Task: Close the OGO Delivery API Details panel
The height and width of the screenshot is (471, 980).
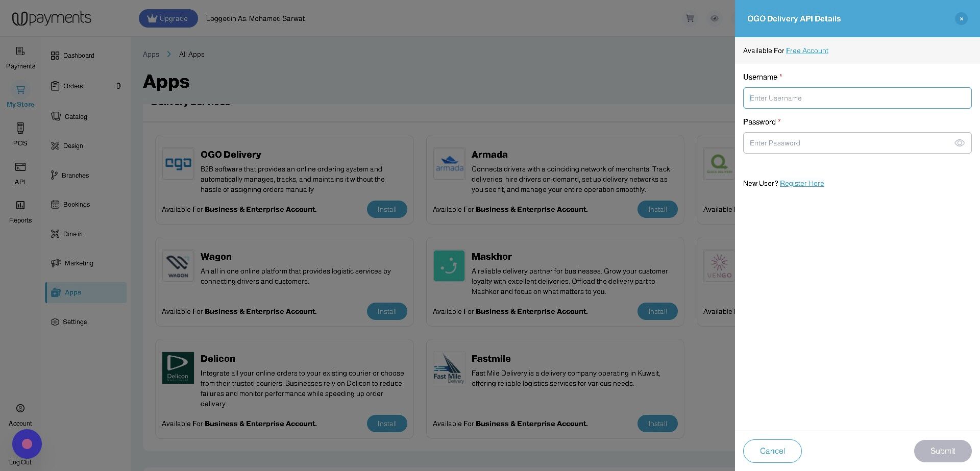Action: coord(961,18)
